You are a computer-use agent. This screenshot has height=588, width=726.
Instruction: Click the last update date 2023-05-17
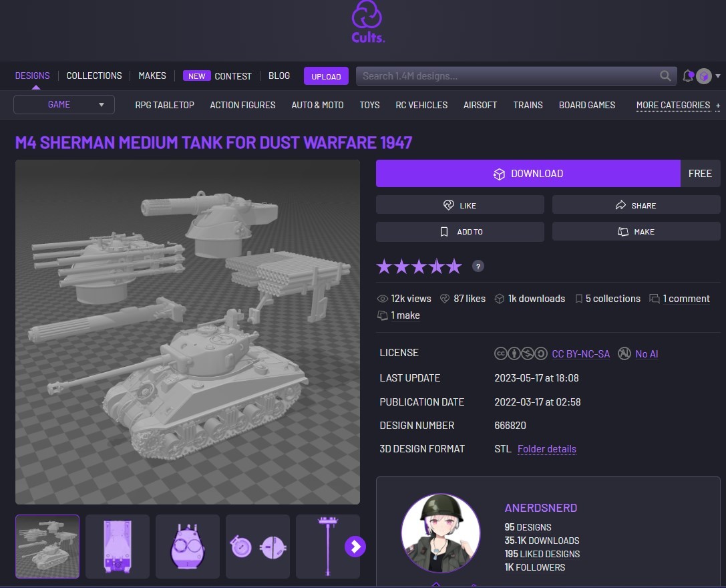[x=536, y=378]
